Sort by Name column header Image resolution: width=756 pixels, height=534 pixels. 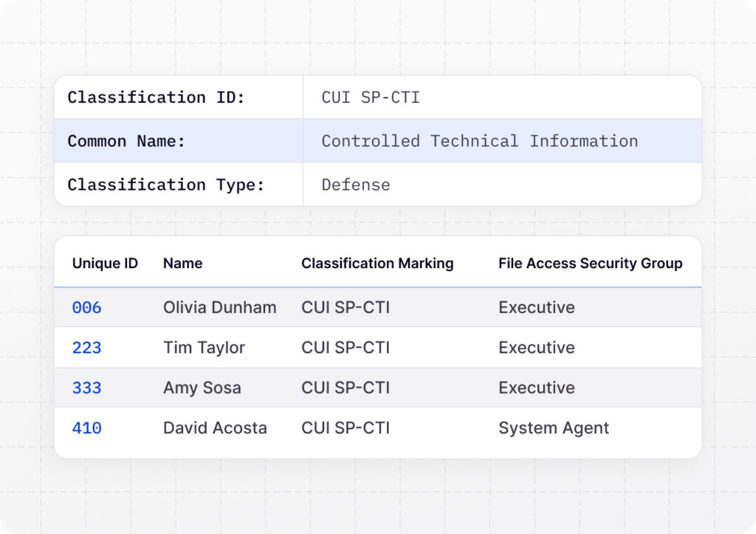tap(182, 264)
